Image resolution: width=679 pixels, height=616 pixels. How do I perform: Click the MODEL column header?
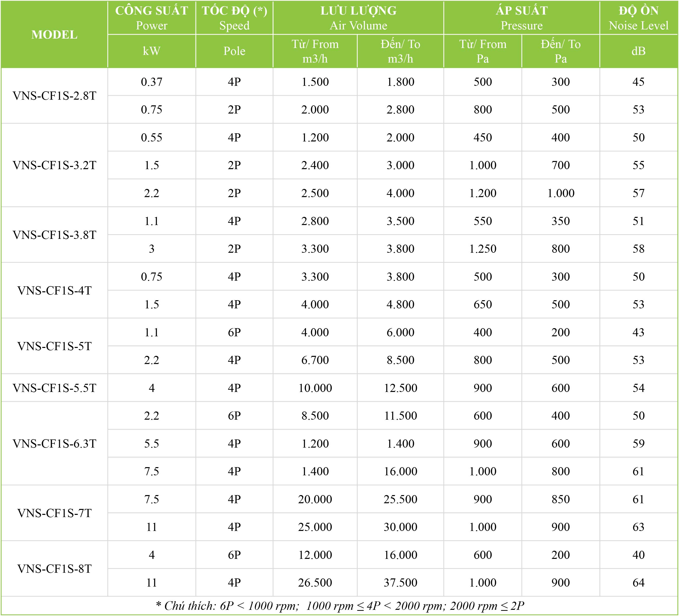(x=54, y=34)
